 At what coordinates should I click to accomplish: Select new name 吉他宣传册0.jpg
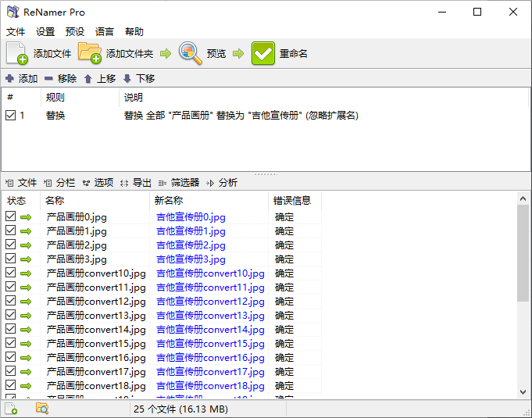pyautogui.click(x=191, y=217)
